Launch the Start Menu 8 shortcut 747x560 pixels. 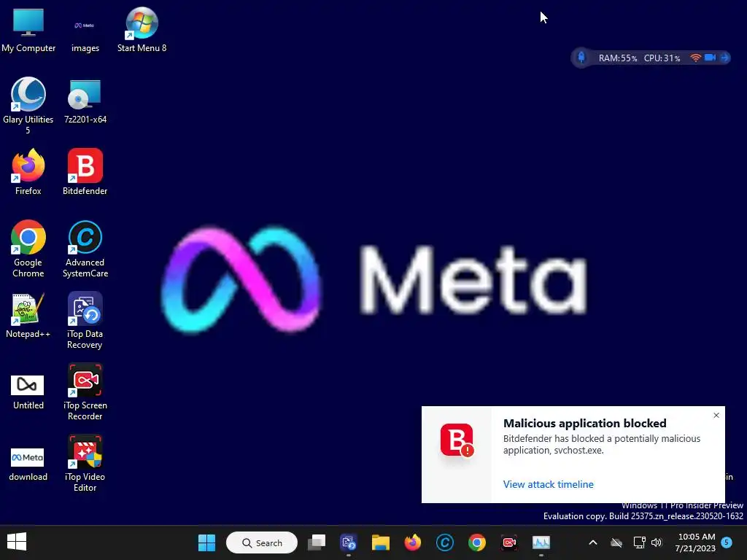[x=142, y=30]
